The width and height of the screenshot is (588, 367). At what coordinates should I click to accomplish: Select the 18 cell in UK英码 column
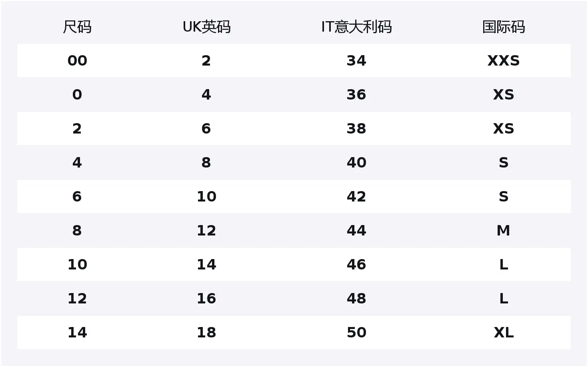(206, 333)
